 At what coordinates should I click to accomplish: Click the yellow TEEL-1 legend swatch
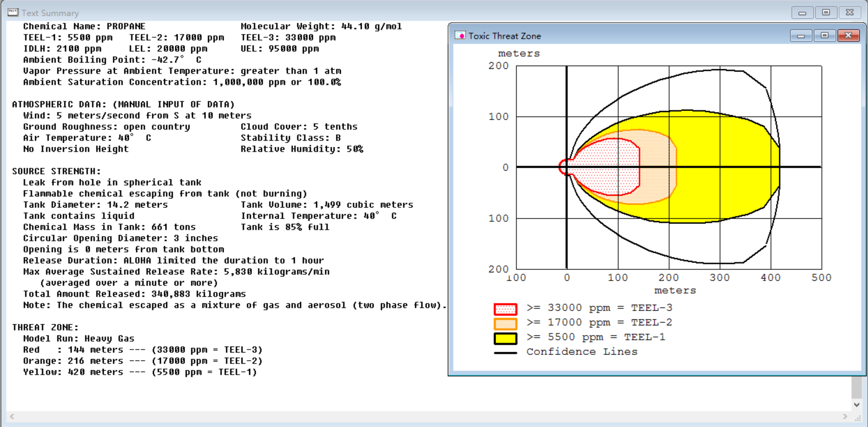coord(505,338)
